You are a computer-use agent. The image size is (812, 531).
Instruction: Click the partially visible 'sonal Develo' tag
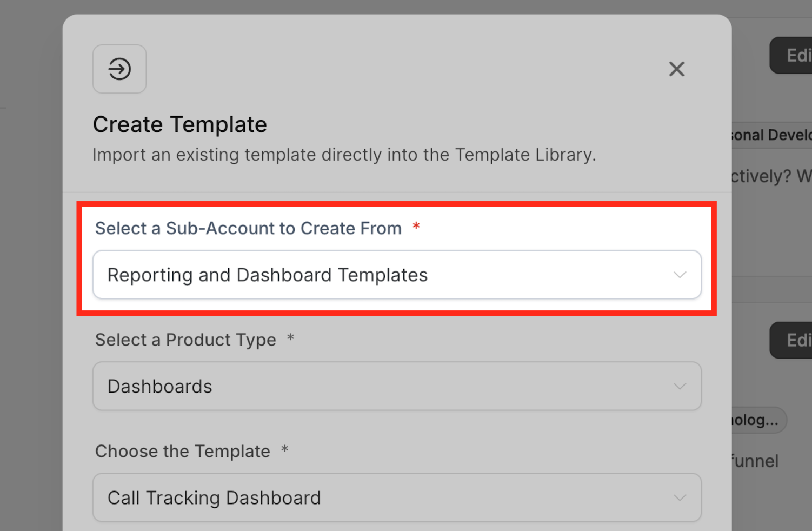[771, 135]
